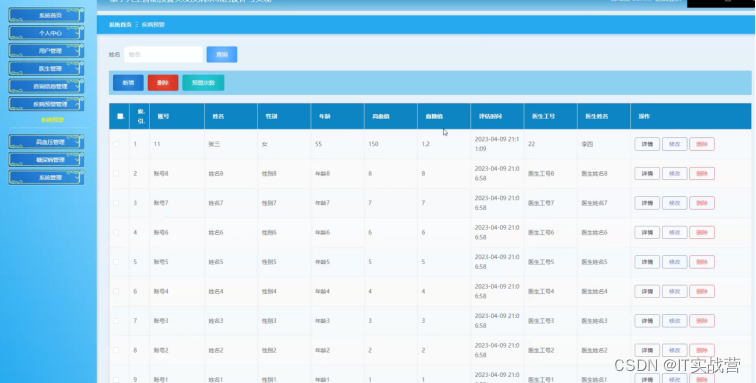Focus the 姓名 search input field
756x383 pixels.
click(163, 55)
